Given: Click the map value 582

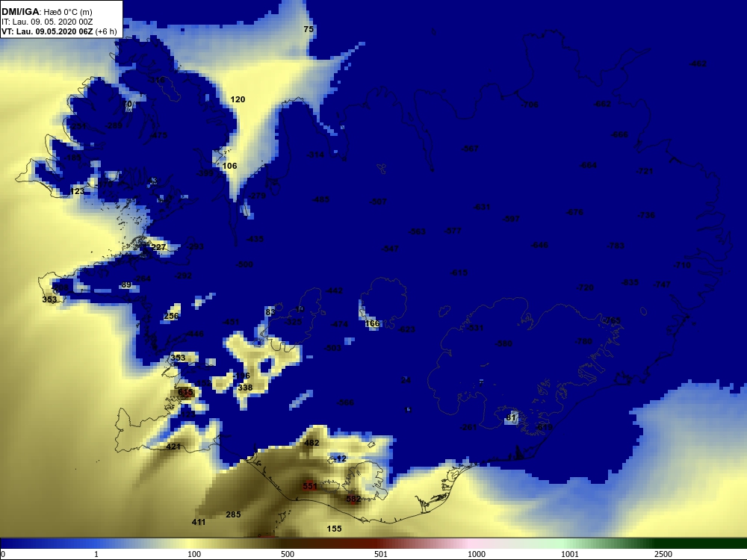Looking at the screenshot, I should pyautogui.click(x=353, y=499).
